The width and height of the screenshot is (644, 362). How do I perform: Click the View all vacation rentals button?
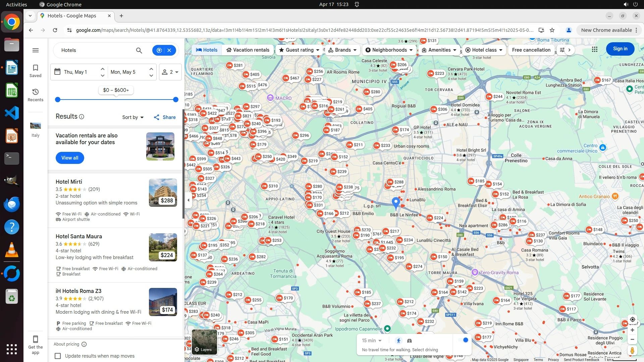70,158
